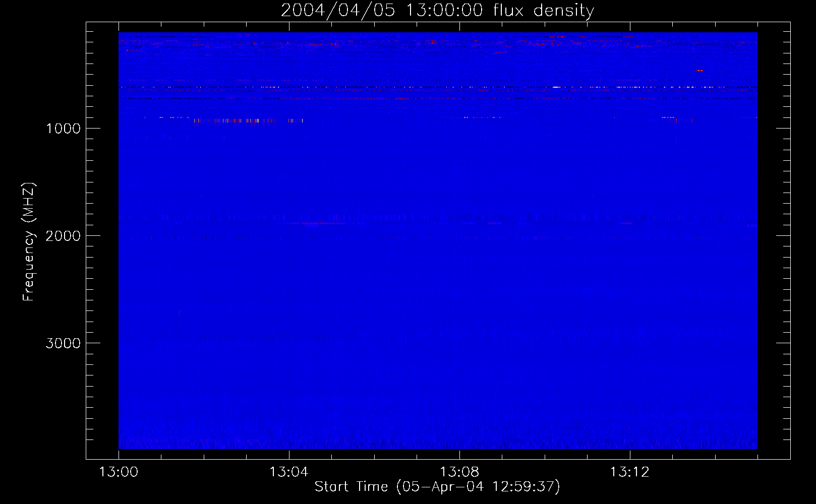The image size is (816, 504).
Task: Click the blue spectrogram plot area
Action: (x=438, y=240)
